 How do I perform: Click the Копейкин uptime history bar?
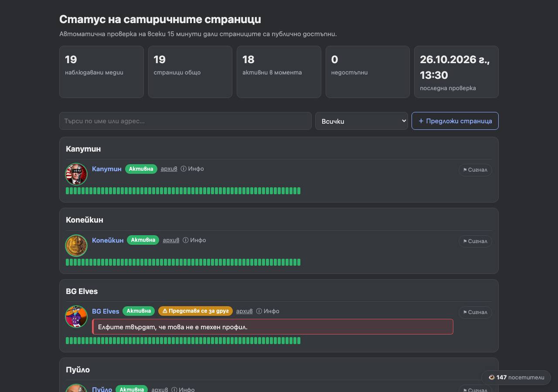[183, 262]
